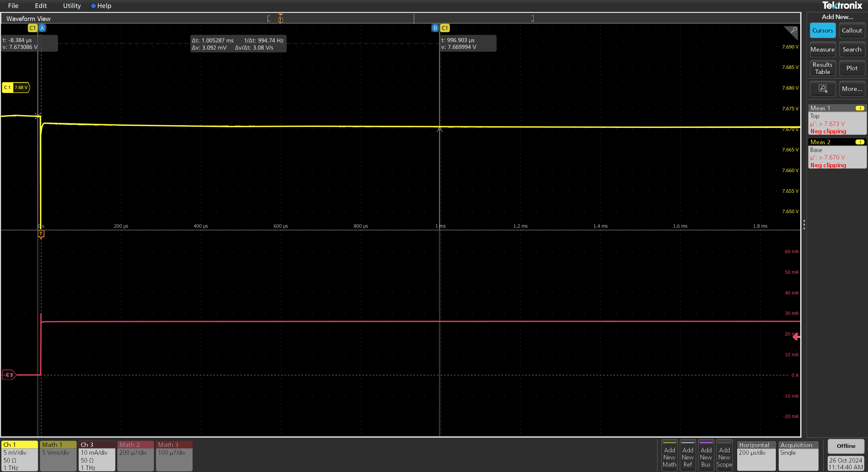
Task: Click the Plot button
Action: 852,68
